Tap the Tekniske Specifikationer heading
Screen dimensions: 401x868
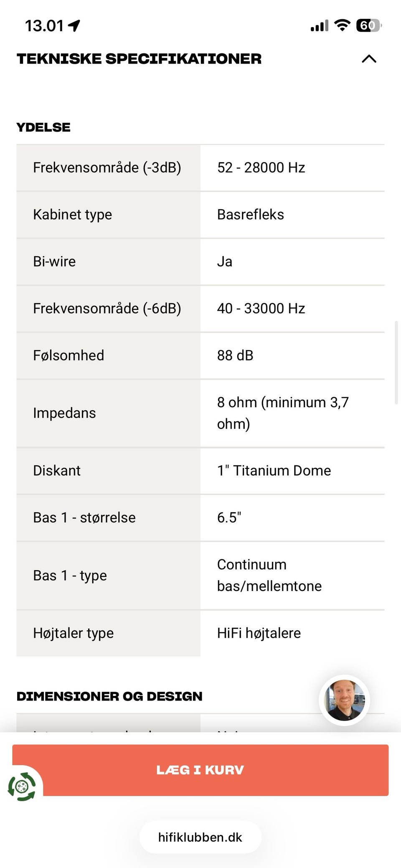(x=139, y=59)
